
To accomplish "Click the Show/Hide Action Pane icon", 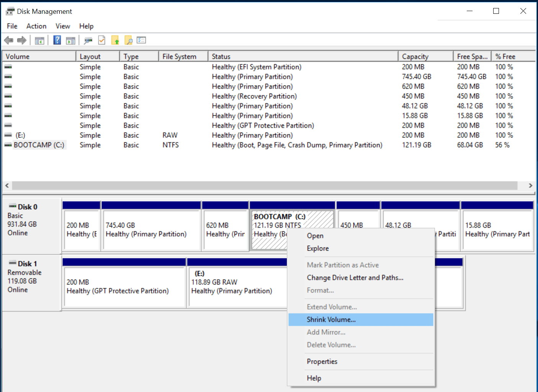I will click(x=70, y=40).
